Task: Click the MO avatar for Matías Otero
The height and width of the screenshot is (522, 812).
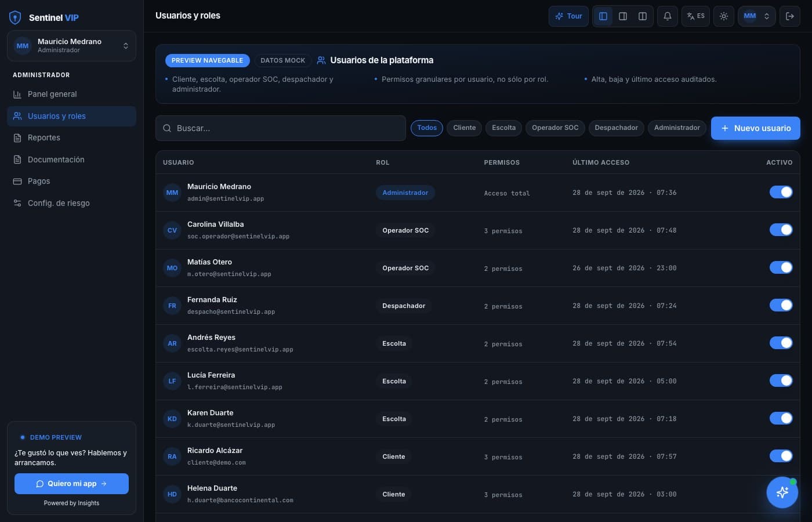Action: (x=172, y=268)
